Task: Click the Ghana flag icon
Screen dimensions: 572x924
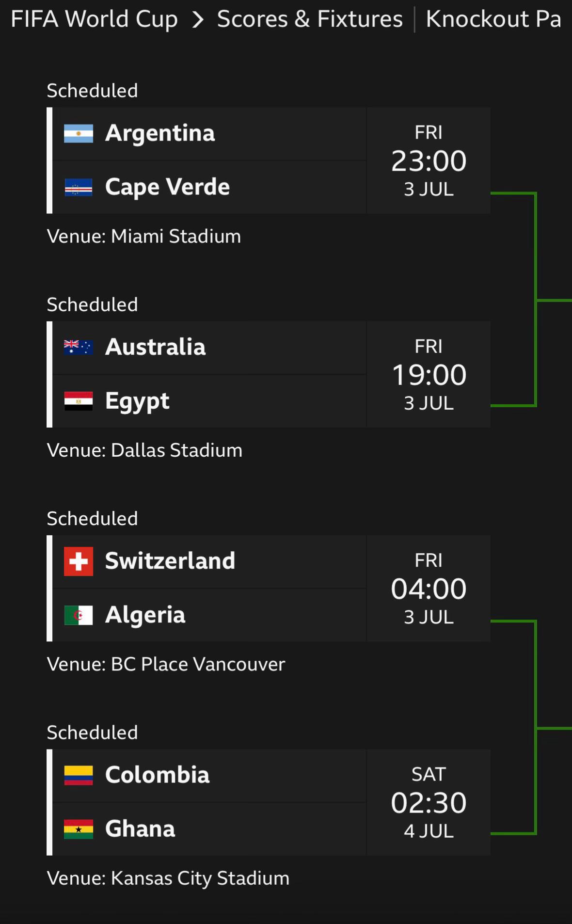Action: point(79,829)
